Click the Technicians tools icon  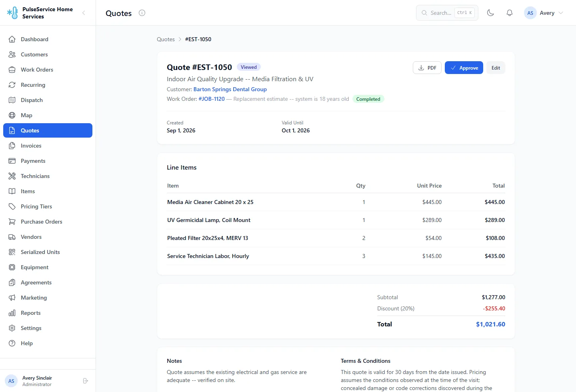pos(12,176)
